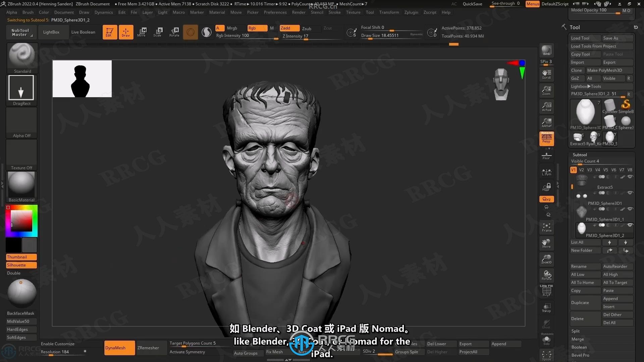Screen dimensions: 644x362
Task: Select the Ryan_Kingslien skull tool thumbnail
Action: coord(594,138)
